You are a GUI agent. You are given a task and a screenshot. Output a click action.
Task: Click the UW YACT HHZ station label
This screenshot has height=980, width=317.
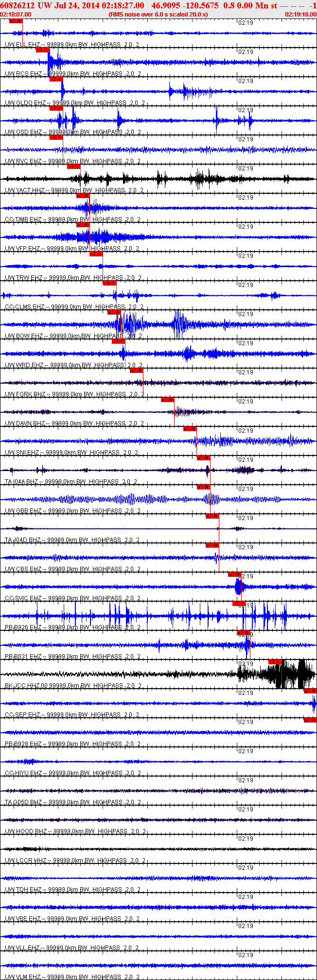25,190
